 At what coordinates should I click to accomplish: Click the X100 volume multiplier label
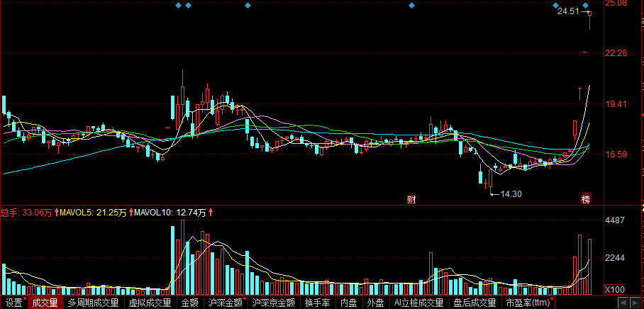pyautogui.click(x=615, y=290)
